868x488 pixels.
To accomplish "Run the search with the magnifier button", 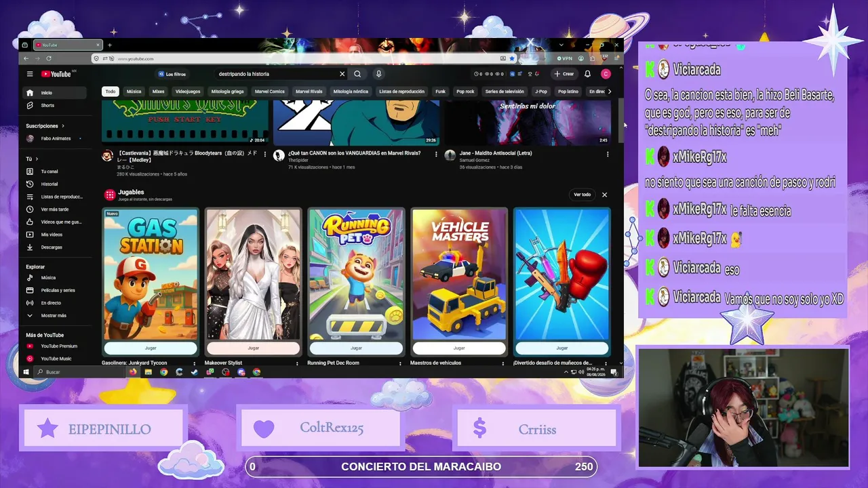I will pyautogui.click(x=357, y=74).
